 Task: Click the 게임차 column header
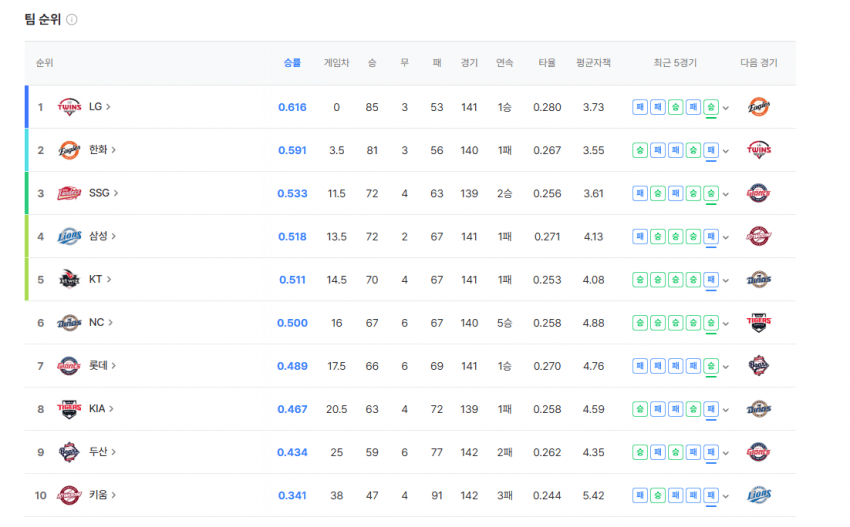click(x=336, y=63)
